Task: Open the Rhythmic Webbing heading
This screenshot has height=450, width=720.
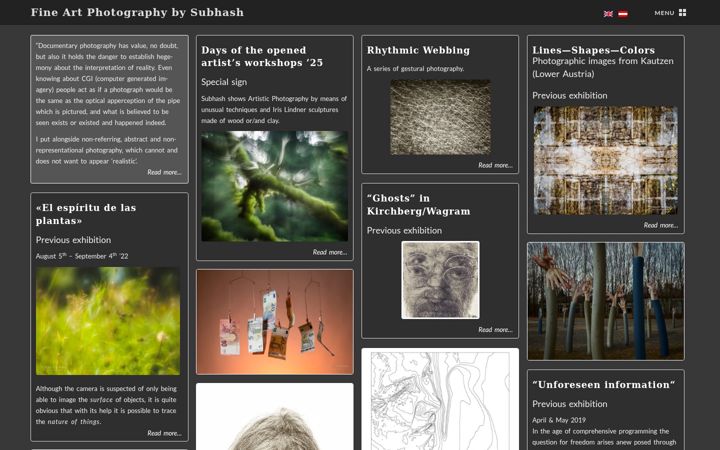Action: coord(418,50)
